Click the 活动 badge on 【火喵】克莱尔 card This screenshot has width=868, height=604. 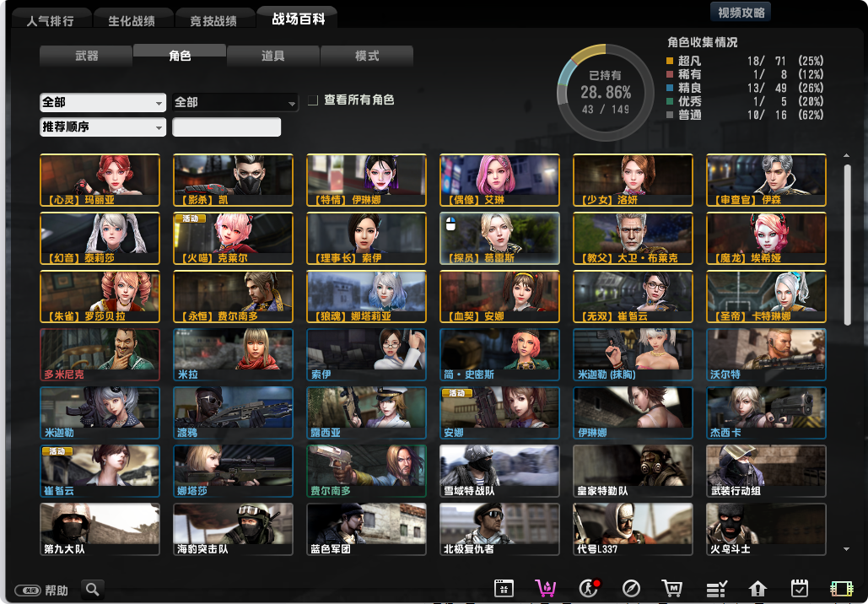click(x=190, y=218)
